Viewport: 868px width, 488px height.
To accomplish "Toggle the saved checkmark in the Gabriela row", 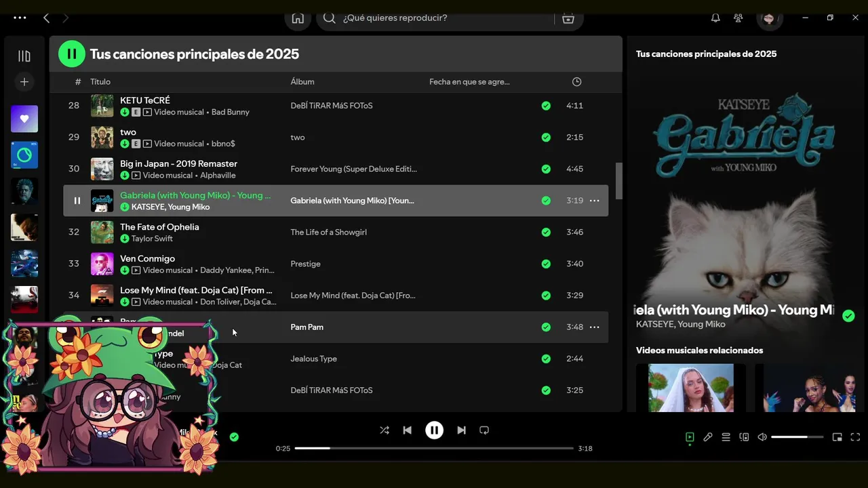I will coord(546,201).
